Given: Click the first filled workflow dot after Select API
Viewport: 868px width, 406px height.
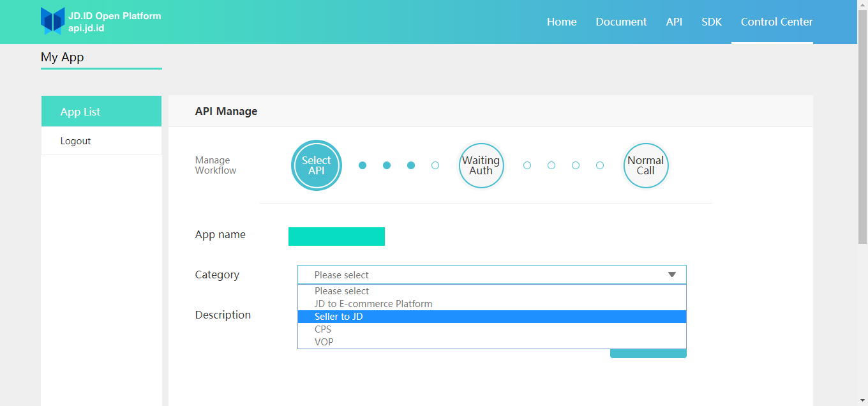Looking at the screenshot, I should pyautogui.click(x=363, y=165).
